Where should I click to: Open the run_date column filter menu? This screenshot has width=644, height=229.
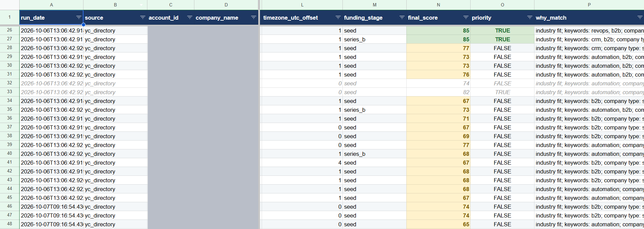click(79, 17)
